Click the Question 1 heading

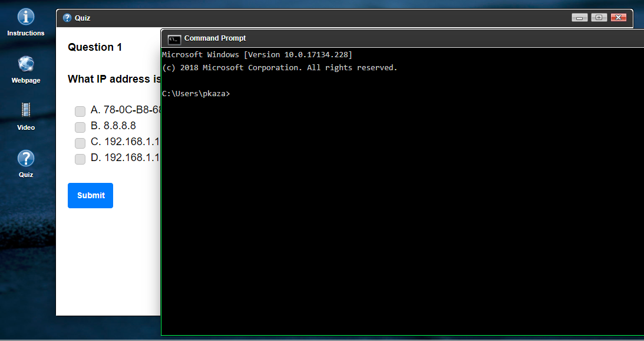[95, 47]
